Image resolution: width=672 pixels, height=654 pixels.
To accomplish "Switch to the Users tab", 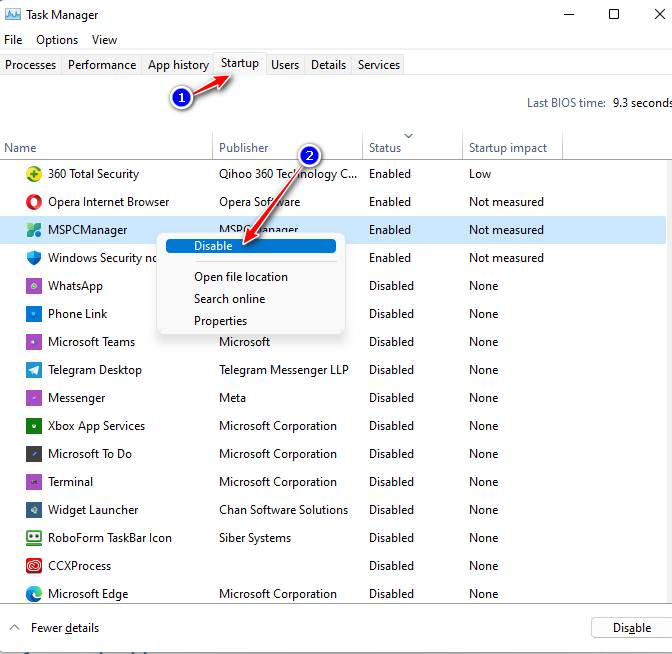I will coord(285,65).
